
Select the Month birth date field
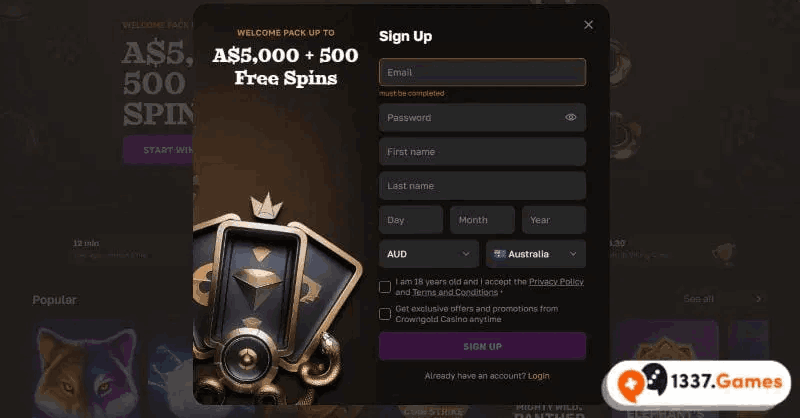(482, 220)
